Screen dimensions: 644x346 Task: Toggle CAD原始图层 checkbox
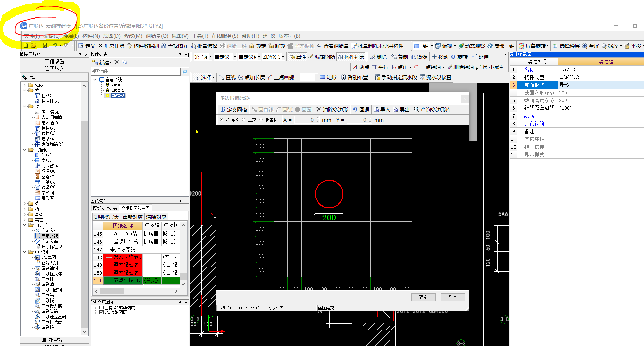click(x=101, y=312)
